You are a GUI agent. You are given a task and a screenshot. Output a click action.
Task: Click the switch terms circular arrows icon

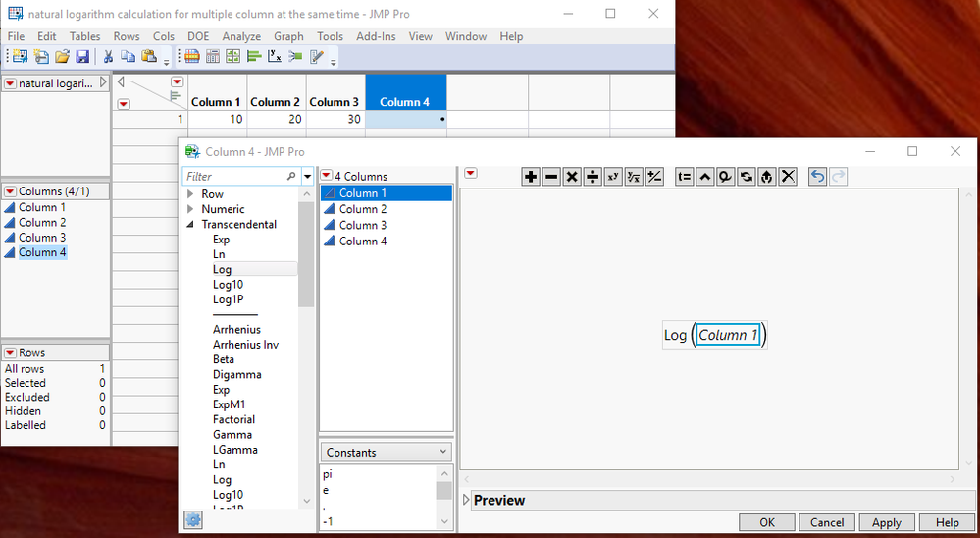[x=747, y=177]
